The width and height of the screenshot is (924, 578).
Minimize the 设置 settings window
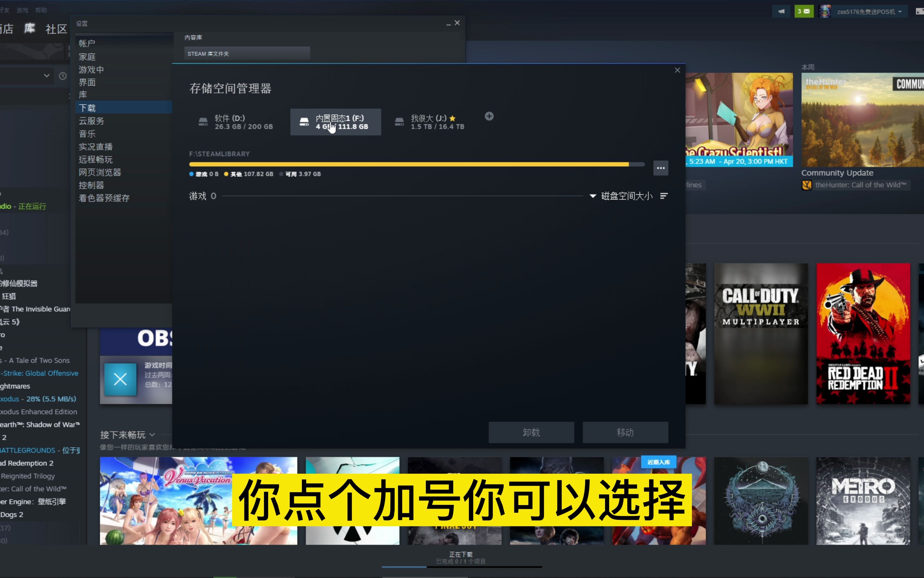(x=449, y=24)
